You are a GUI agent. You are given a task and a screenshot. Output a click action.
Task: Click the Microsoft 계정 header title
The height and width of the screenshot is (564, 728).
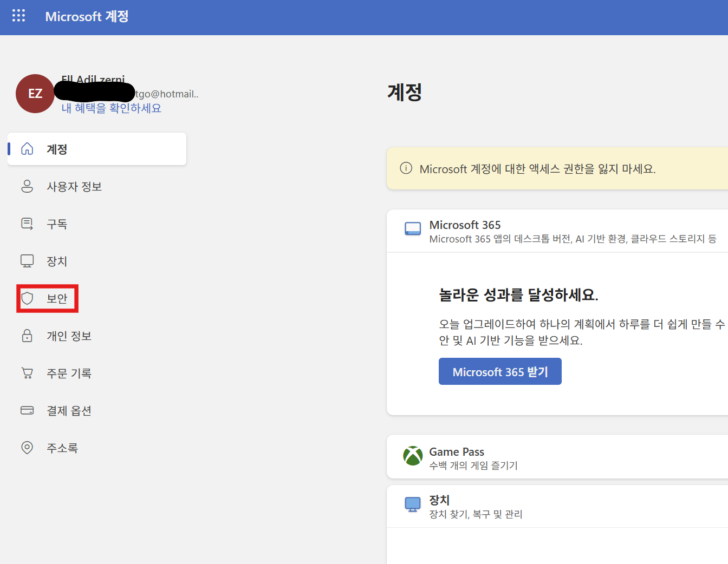[x=87, y=16]
